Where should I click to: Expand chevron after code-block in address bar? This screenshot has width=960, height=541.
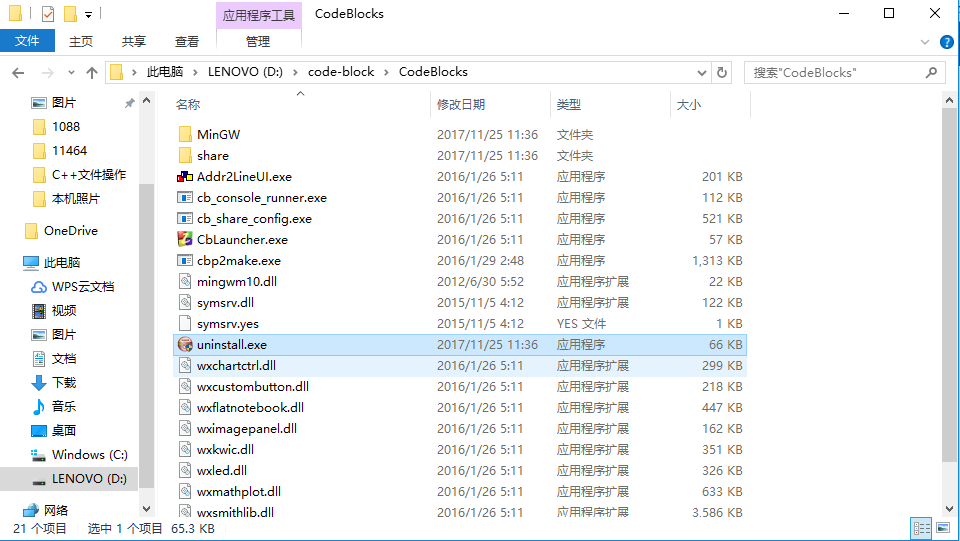[x=386, y=72]
